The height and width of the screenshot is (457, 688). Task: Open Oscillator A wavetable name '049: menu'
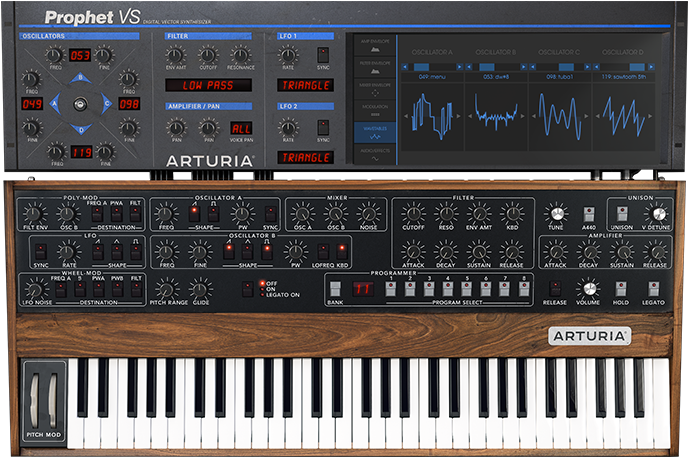tap(432, 77)
